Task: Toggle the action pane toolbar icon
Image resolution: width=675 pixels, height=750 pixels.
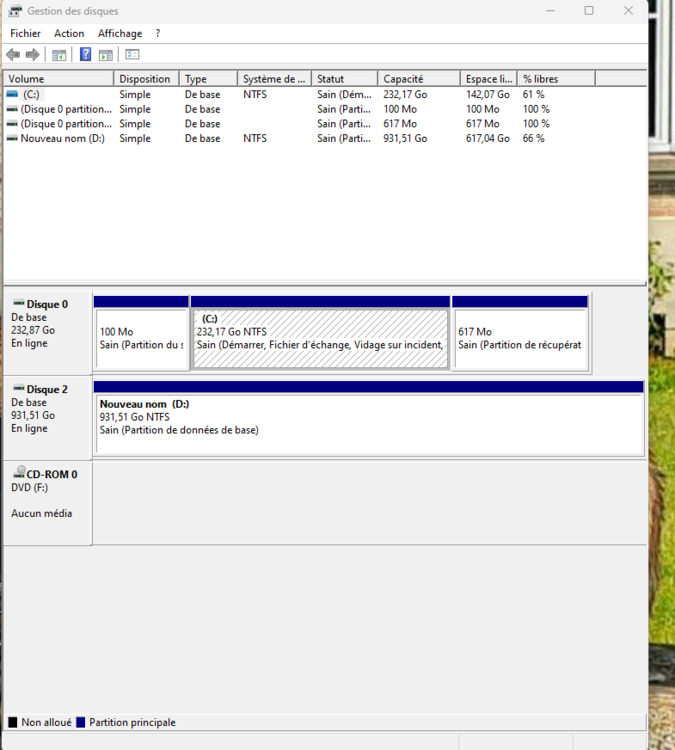Action: [x=106, y=54]
